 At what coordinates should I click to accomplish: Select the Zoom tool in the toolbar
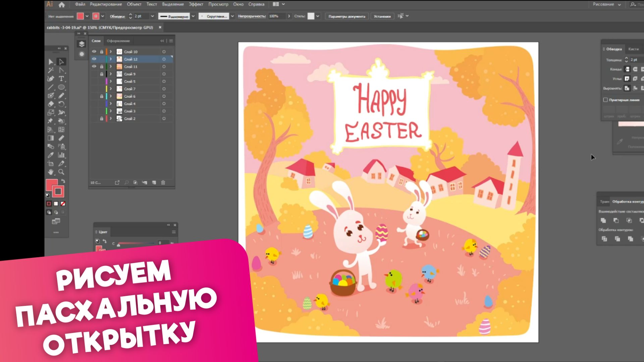[x=61, y=172]
